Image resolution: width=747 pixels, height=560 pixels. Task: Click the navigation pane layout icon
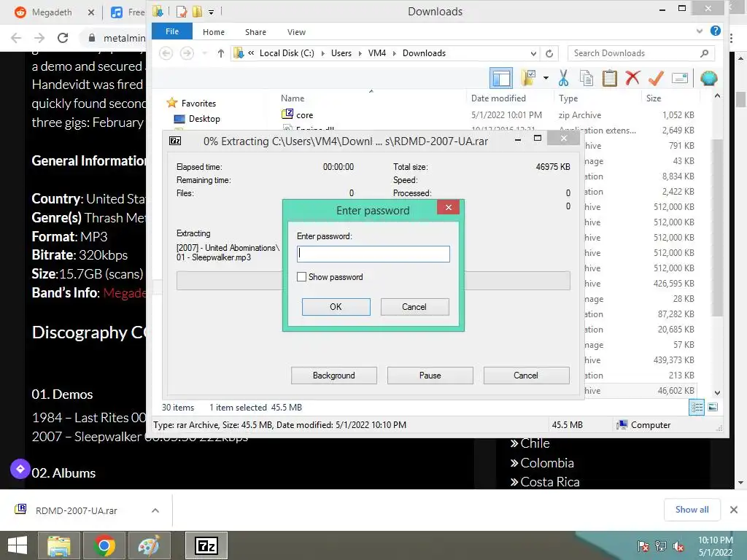(x=501, y=78)
